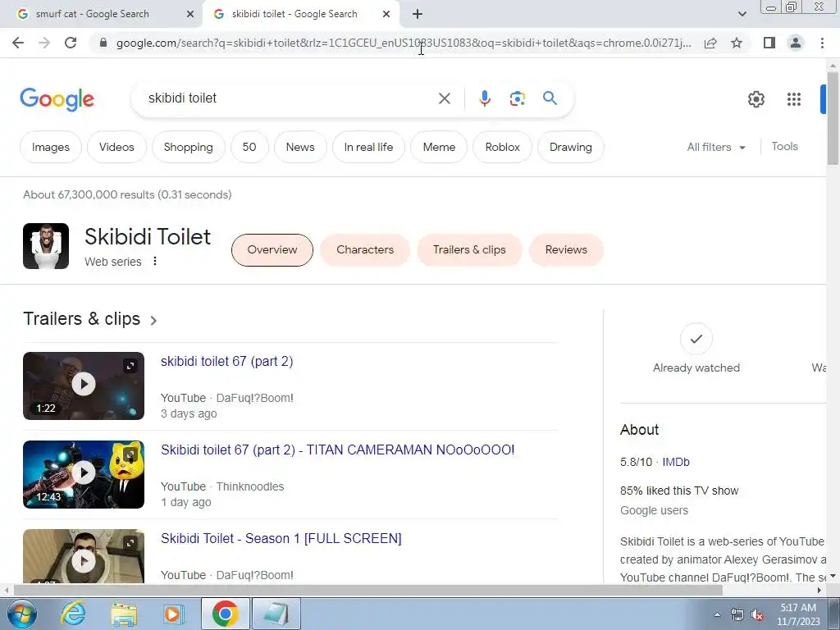Screen dimensions: 840x630
Task: Open Windows Media Player from taskbar
Action: pyautogui.click(x=174, y=614)
